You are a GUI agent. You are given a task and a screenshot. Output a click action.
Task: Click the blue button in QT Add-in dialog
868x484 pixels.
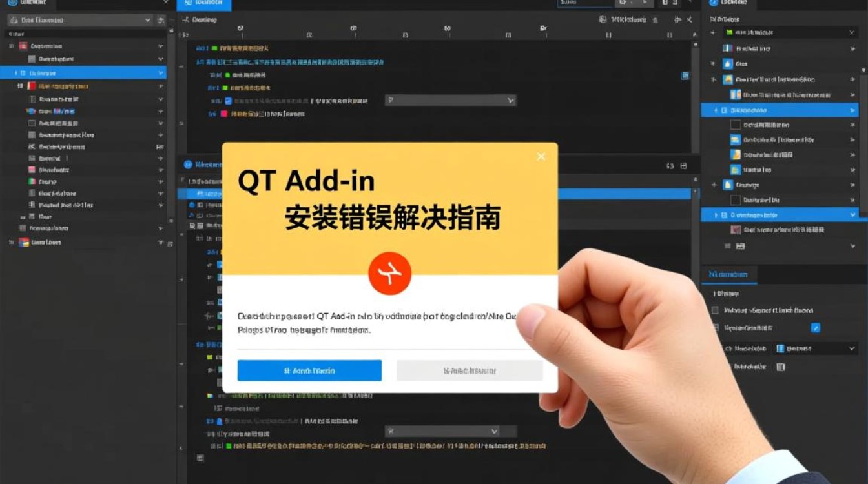pyautogui.click(x=309, y=370)
